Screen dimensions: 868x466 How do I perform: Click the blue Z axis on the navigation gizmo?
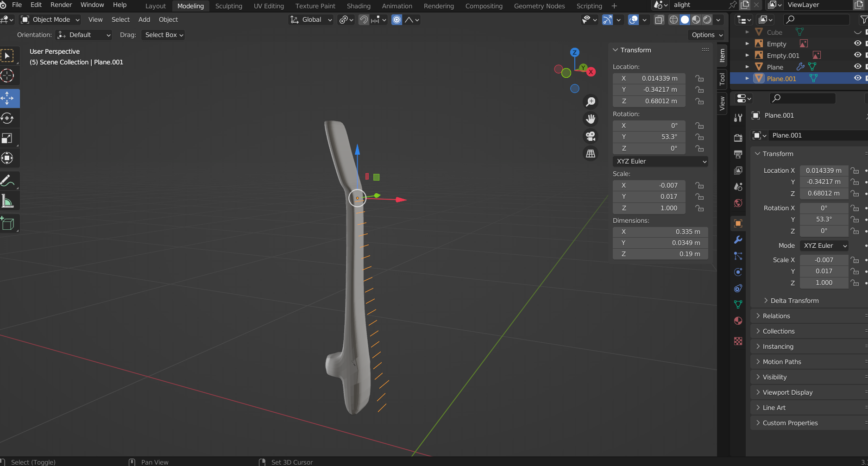tap(575, 52)
